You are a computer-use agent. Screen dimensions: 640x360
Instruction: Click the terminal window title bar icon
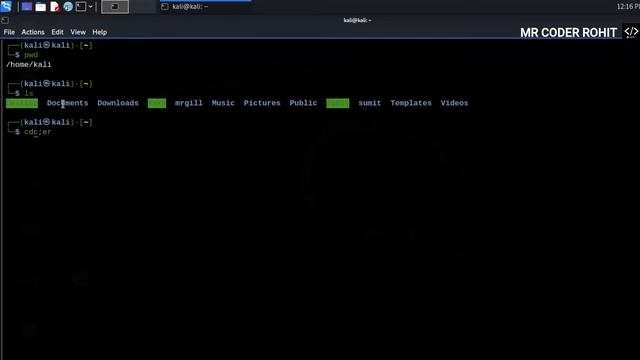coord(5,20)
